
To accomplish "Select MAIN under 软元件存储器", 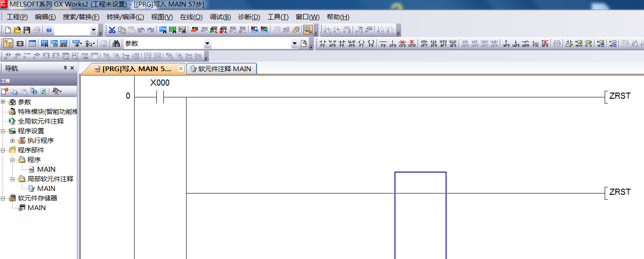I will 36,208.
